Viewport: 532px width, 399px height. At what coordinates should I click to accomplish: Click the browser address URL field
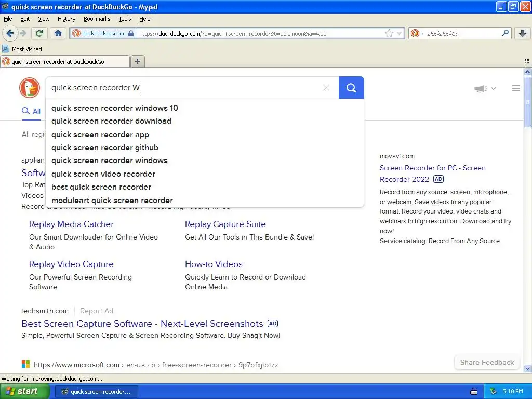click(x=261, y=34)
